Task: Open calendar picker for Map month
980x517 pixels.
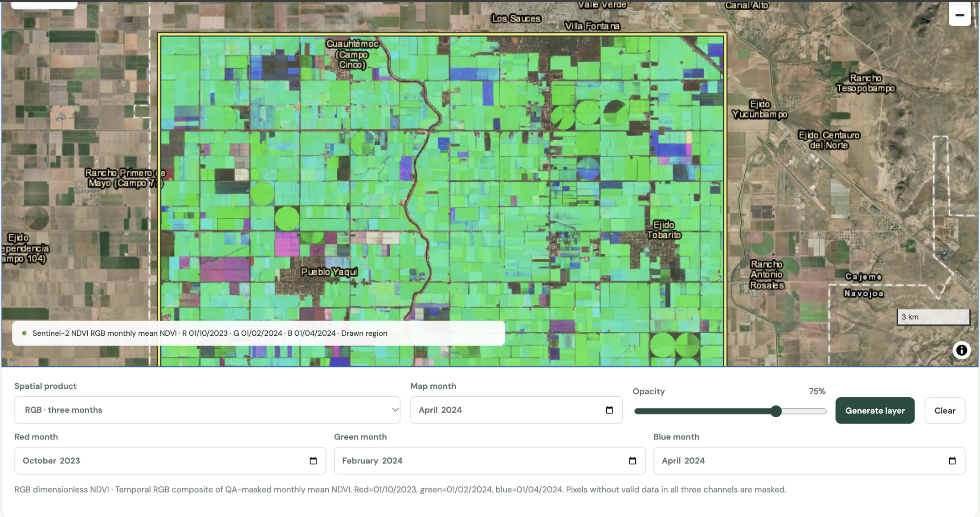Action: click(x=609, y=410)
